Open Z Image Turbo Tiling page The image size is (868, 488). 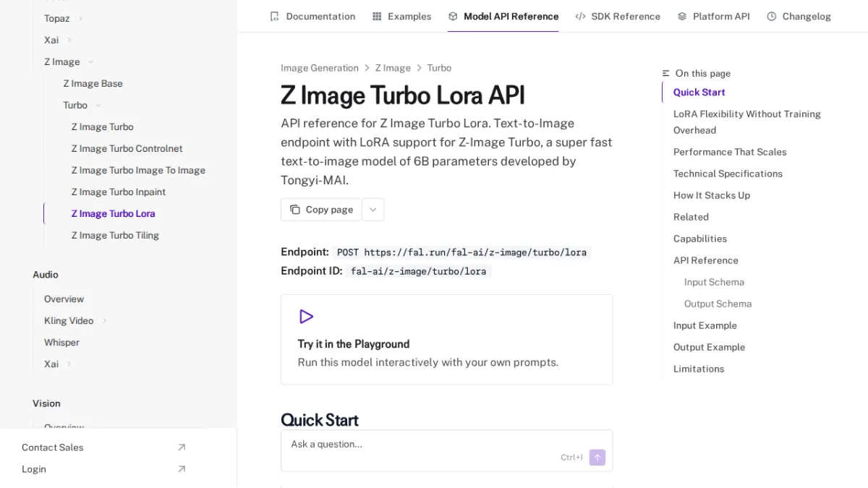pyautogui.click(x=115, y=235)
